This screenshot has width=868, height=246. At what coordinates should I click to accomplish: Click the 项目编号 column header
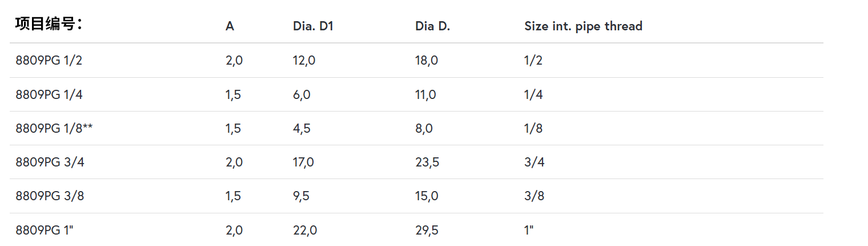(x=49, y=25)
